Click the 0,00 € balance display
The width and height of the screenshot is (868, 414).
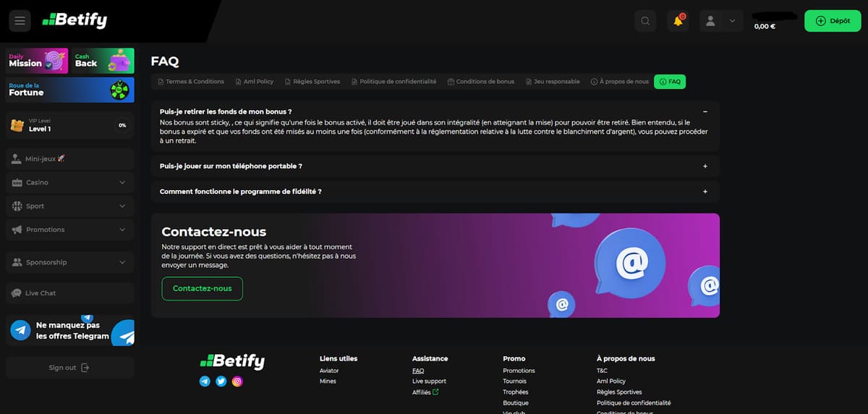(x=765, y=26)
